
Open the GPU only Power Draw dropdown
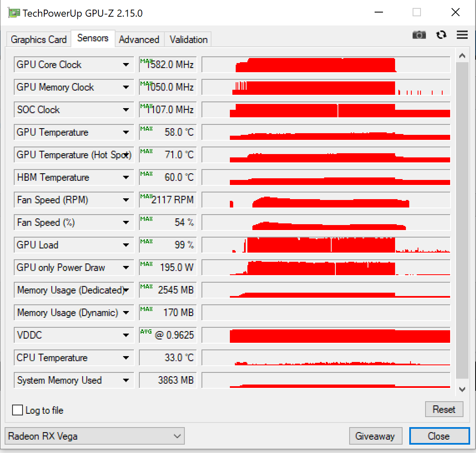[x=126, y=268]
